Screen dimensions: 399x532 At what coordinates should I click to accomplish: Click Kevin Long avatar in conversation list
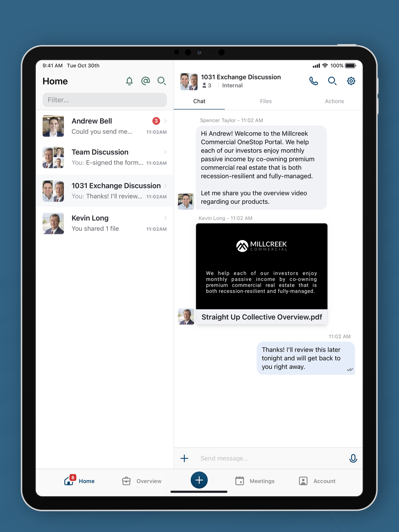pyautogui.click(x=53, y=223)
